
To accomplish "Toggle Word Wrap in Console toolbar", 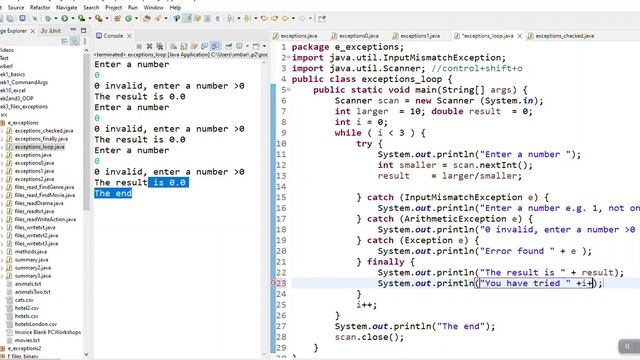I will [x=194, y=46].
